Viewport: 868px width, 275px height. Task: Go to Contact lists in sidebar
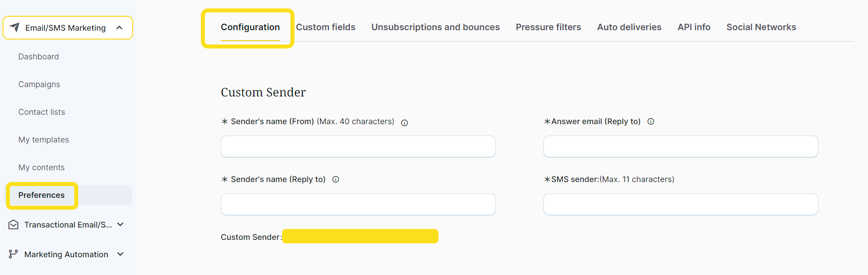tap(42, 112)
